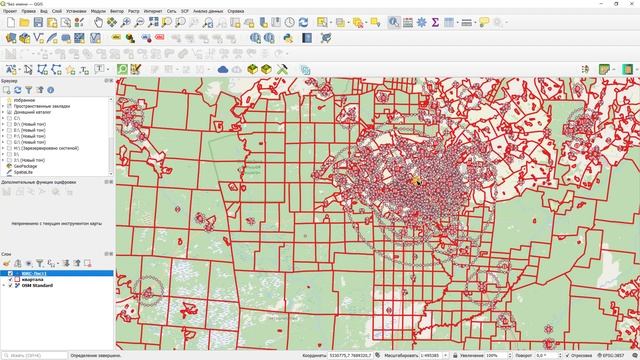
Task: Toggle the Отрисовка render checkbox
Action: (x=567, y=356)
